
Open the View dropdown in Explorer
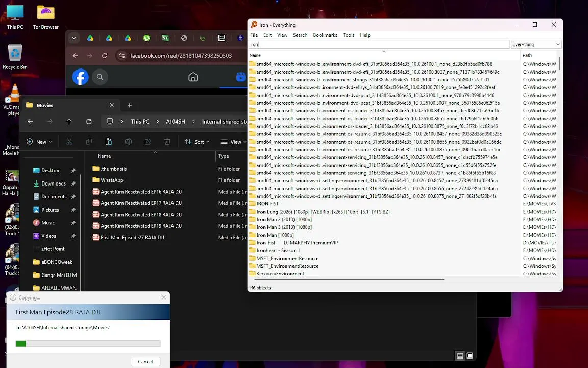[234, 142]
